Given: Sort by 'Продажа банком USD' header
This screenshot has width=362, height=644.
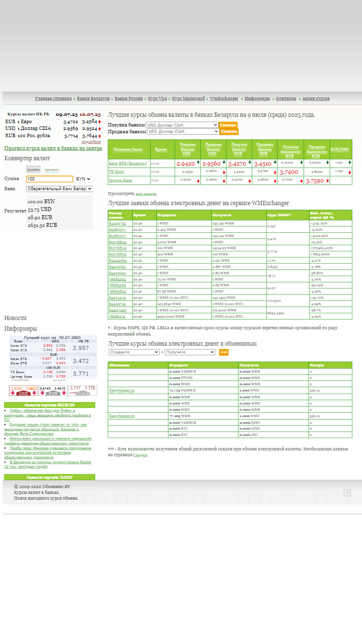Looking at the screenshot, I should click(212, 149).
